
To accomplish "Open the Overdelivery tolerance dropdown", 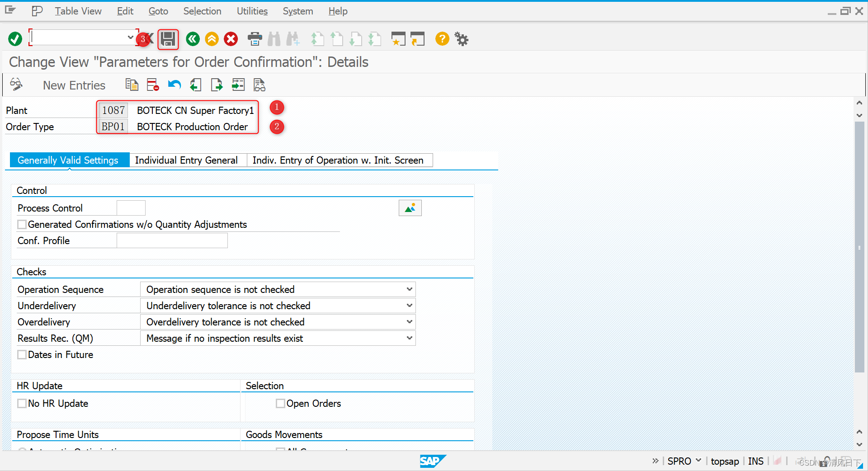I will tap(409, 322).
